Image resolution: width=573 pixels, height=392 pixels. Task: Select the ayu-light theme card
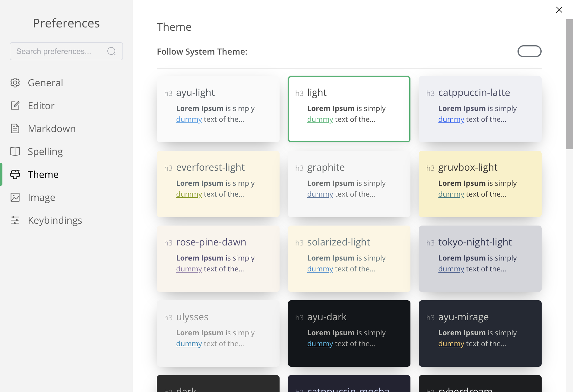(x=218, y=109)
